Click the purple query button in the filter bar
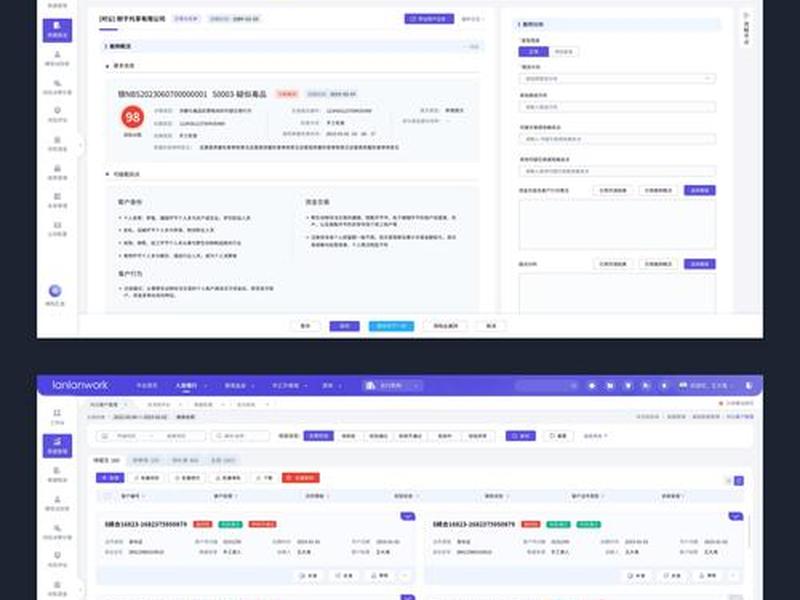This screenshot has width=800, height=600. coord(520,436)
